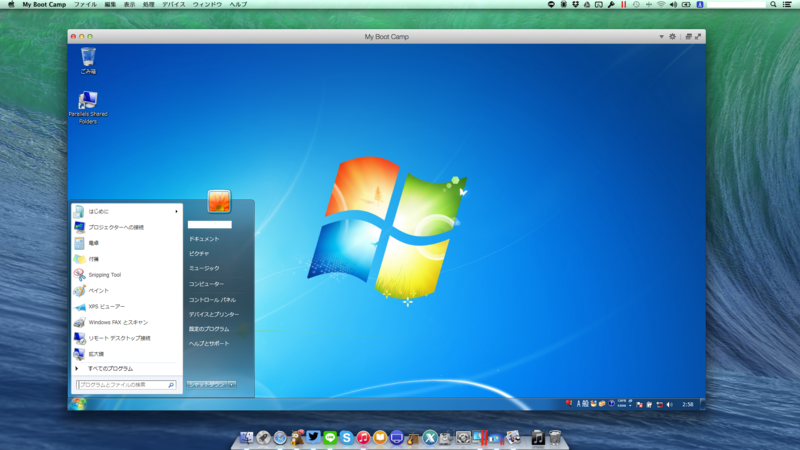Open ミュージック link in start menu
The image size is (800, 450).
204,268
